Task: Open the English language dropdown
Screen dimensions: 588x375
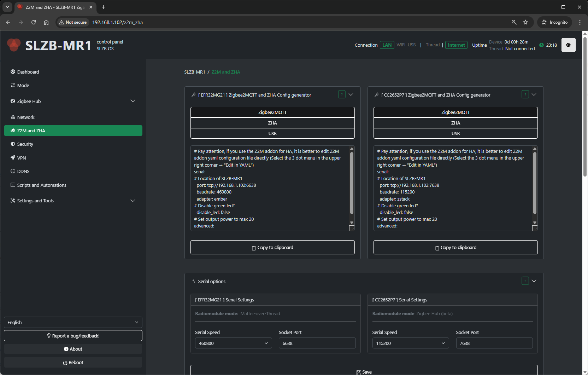Action: coord(73,322)
